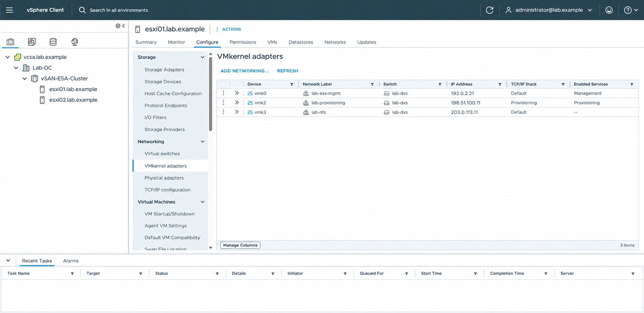The width and height of the screenshot is (644, 313).
Task: Filter the IP Address column
Action: 500,84
